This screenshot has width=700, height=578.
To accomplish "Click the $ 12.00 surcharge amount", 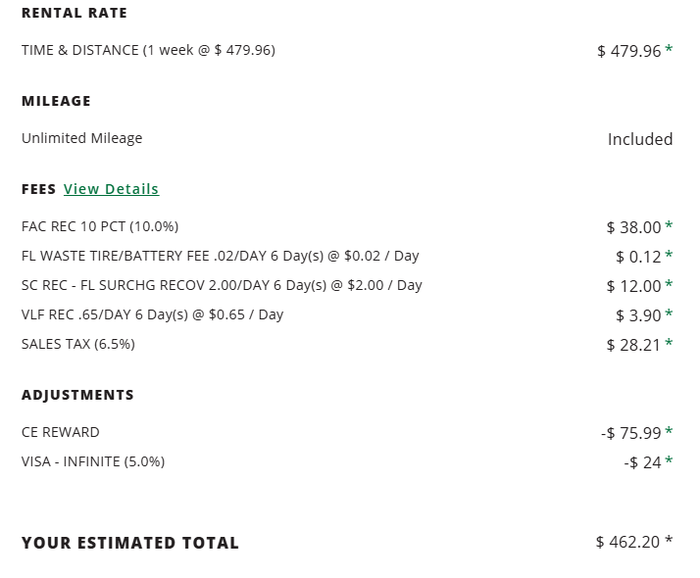I will [633, 286].
